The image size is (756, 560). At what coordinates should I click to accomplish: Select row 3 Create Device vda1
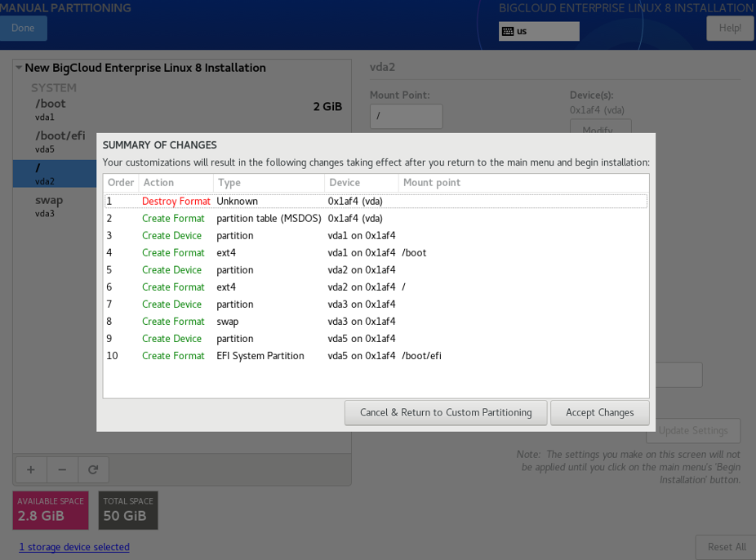click(376, 236)
